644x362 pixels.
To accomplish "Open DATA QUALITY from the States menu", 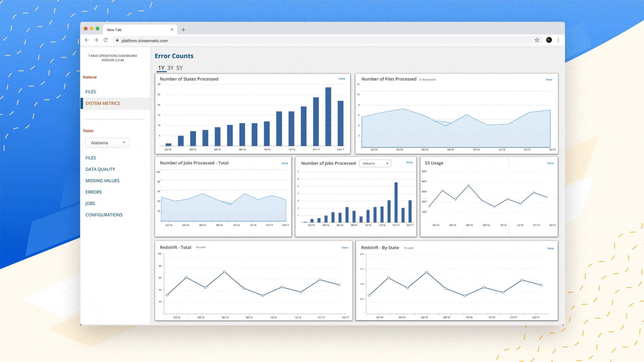I will tap(100, 169).
